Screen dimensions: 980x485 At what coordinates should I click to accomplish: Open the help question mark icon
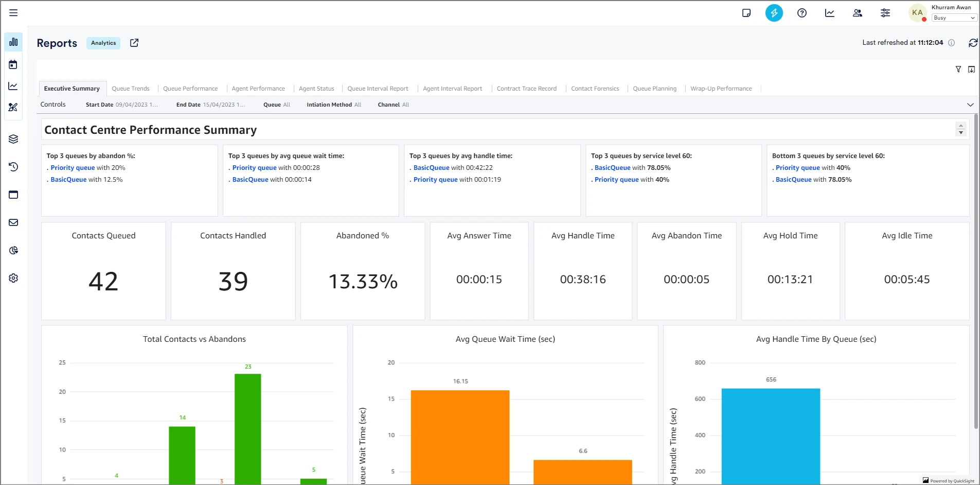[x=801, y=13]
